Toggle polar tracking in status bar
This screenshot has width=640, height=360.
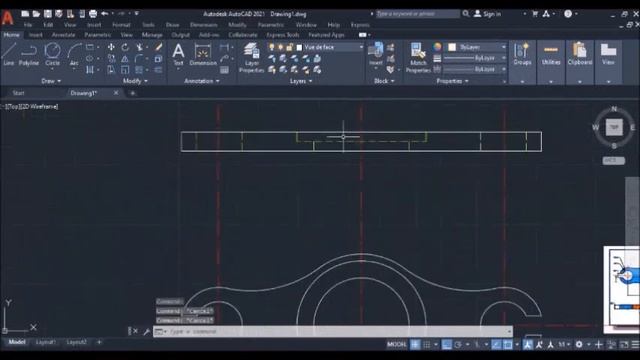coord(458,345)
